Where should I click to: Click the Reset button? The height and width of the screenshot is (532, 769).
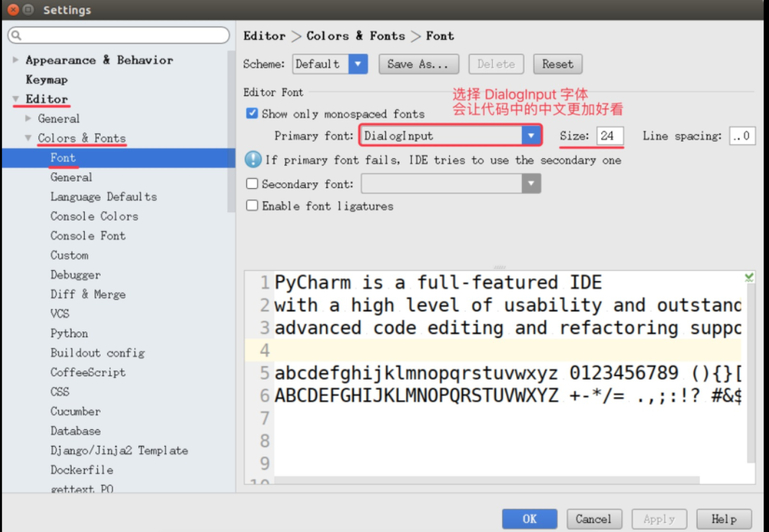558,64
